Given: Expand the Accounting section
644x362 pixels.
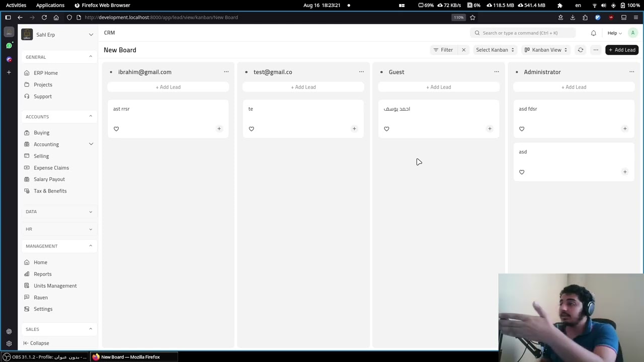Looking at the screenshot, I should click(46, 144).
